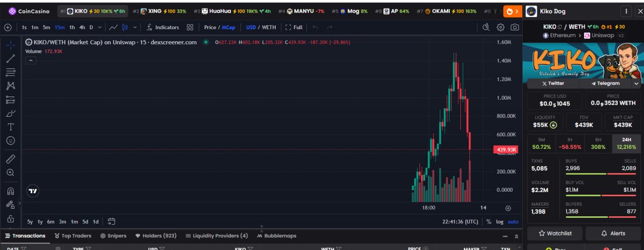The height and width of the screenshot is (250, 644).
Task: Select the Text annotation tool
Action: 10,127
